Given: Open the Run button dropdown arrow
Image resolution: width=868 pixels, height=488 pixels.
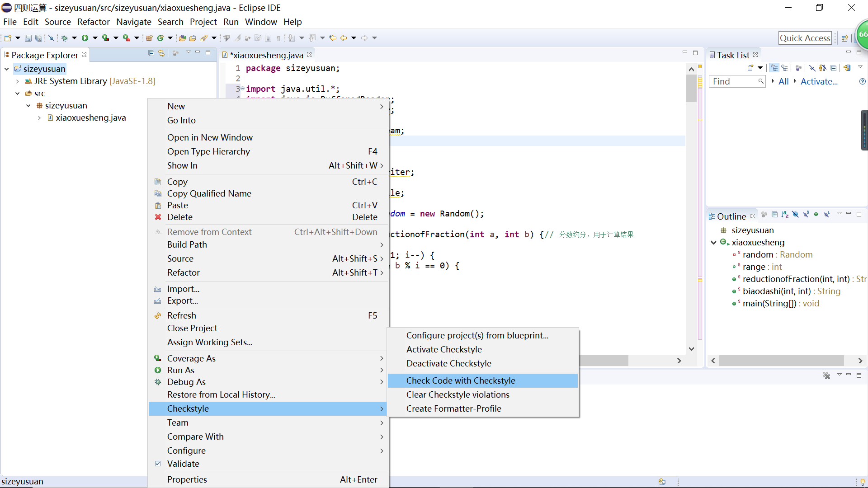Looking at the screenshot, I should click(95, 38).
